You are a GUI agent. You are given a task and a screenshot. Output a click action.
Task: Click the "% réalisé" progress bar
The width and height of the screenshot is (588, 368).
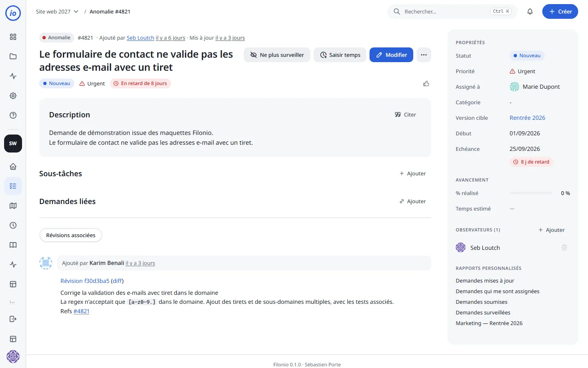click(x=531, y=193)
